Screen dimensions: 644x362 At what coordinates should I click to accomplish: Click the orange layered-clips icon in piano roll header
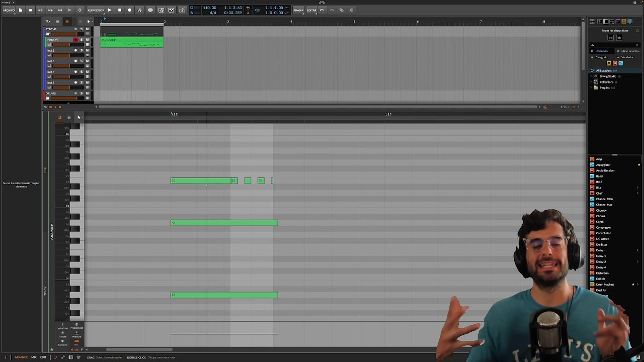[x=59, y=117]
